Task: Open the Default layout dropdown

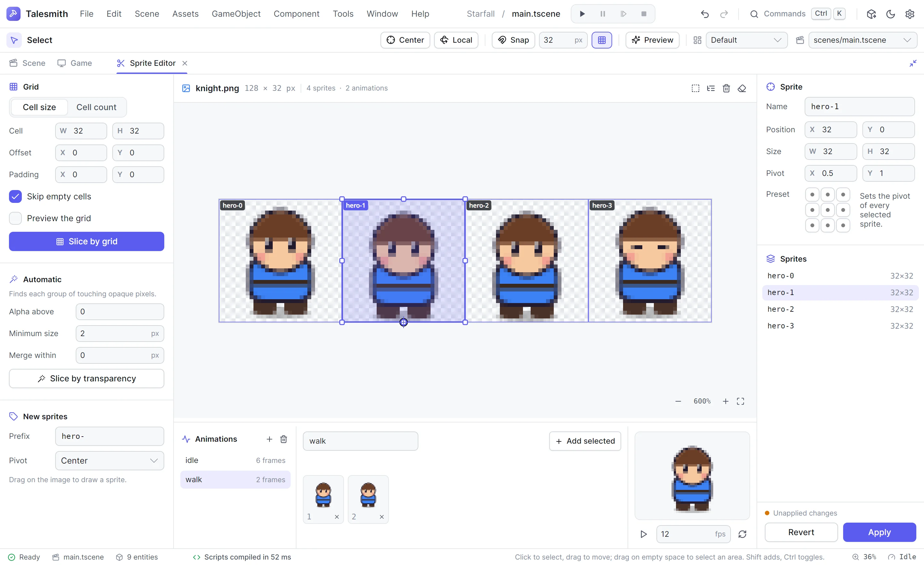Action: (x=746, y=40)
